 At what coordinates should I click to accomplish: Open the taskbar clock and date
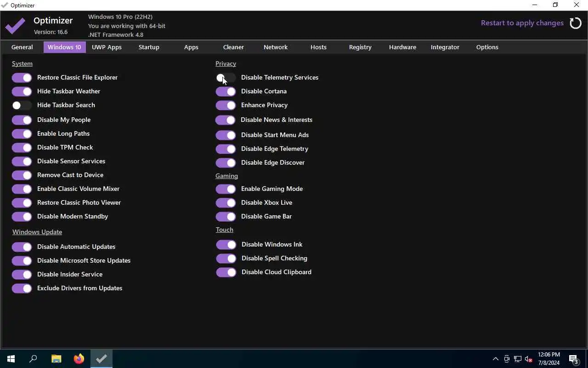tap(549, 359)
